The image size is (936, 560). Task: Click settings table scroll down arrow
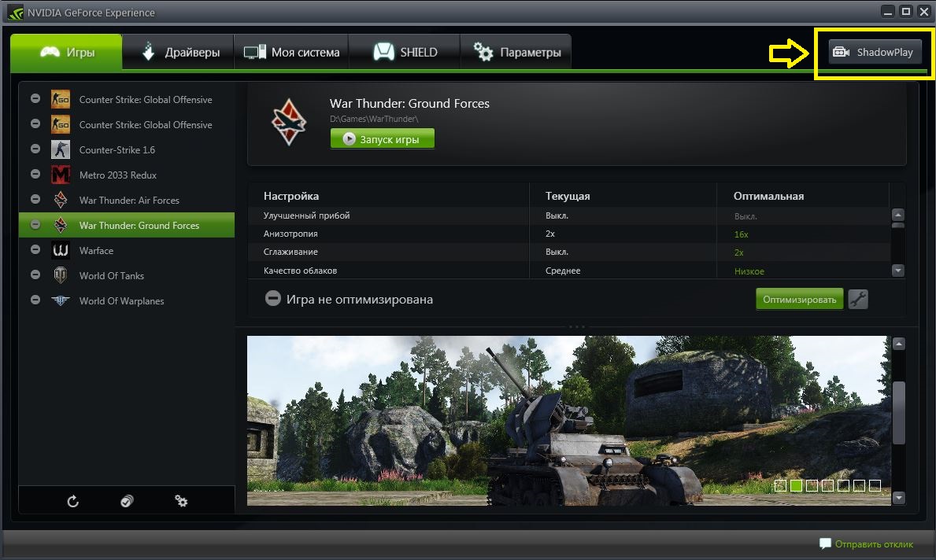tap(897, 271)
